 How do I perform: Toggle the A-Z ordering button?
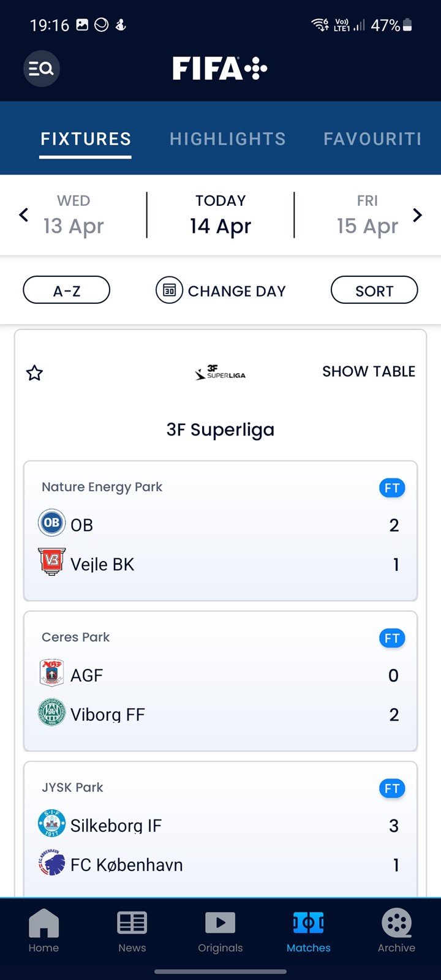click(66, 290)
